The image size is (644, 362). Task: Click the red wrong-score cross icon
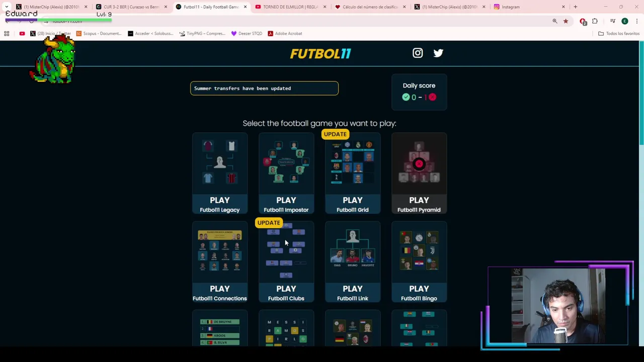(432, 97)
